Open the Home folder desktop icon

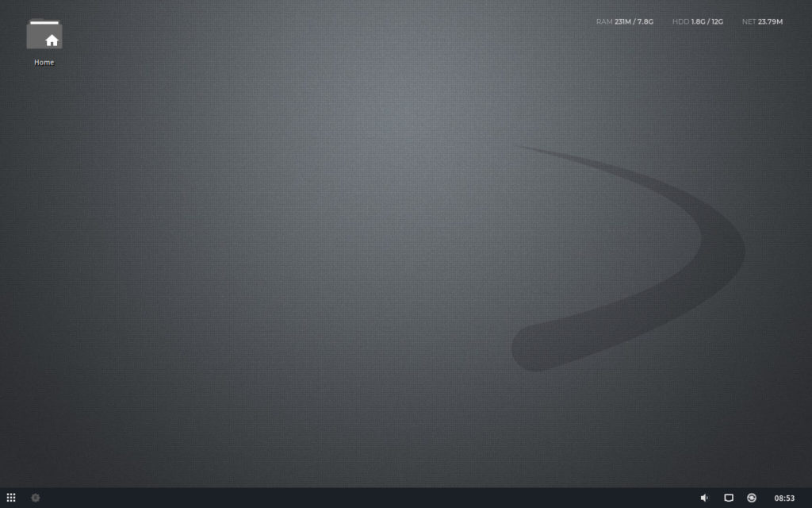pos(44,34)
